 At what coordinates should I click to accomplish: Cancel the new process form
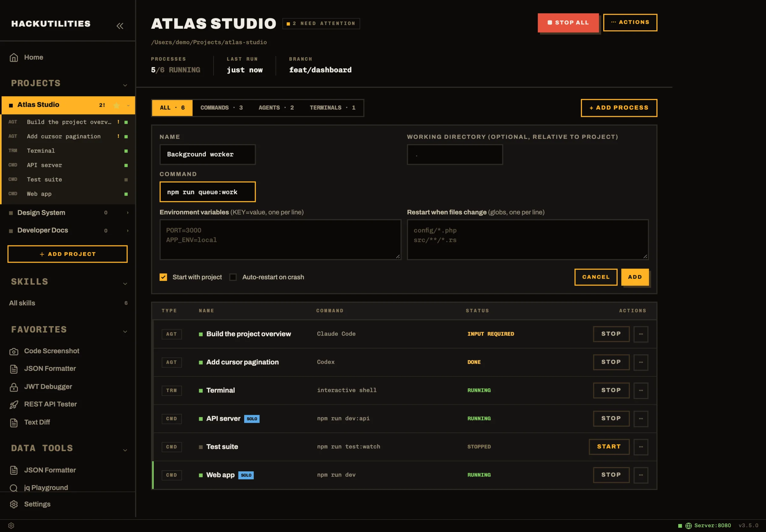point(596,277)
